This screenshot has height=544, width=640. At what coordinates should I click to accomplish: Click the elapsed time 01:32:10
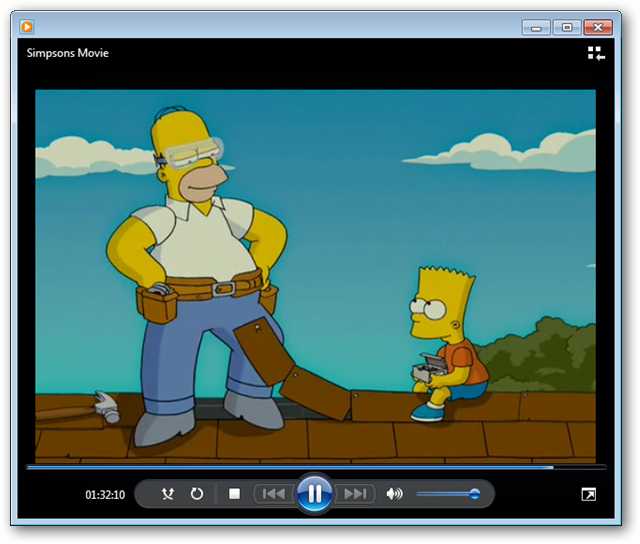coord(105,495)
